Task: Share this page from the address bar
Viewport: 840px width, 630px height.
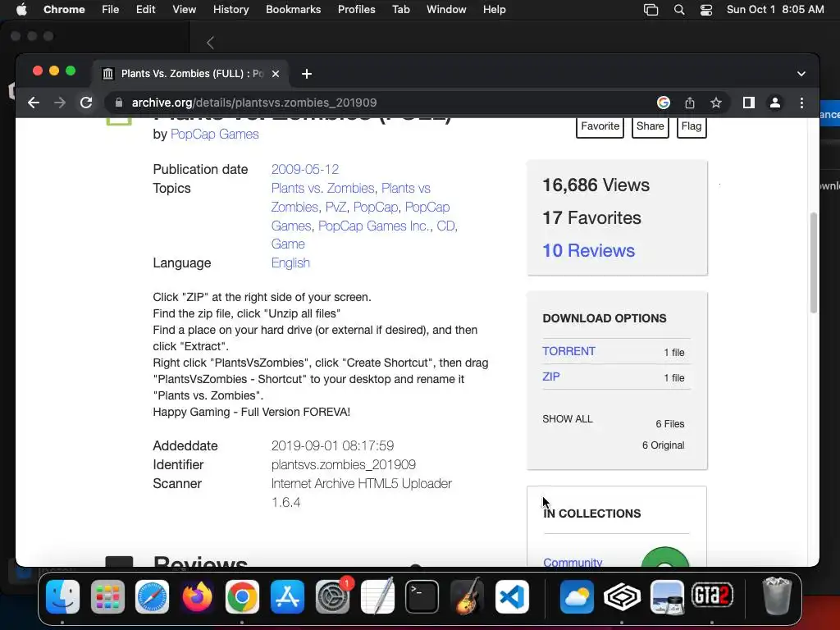Action: [690, 103]
